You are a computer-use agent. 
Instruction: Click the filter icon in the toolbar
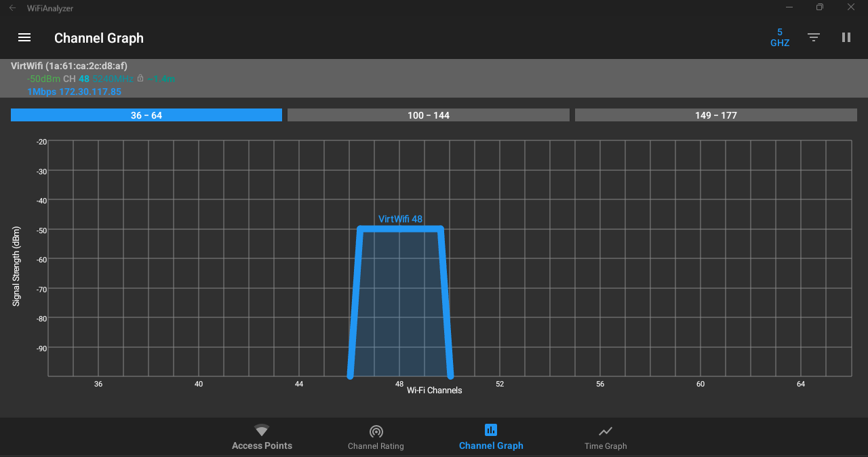tap(813, 37)
